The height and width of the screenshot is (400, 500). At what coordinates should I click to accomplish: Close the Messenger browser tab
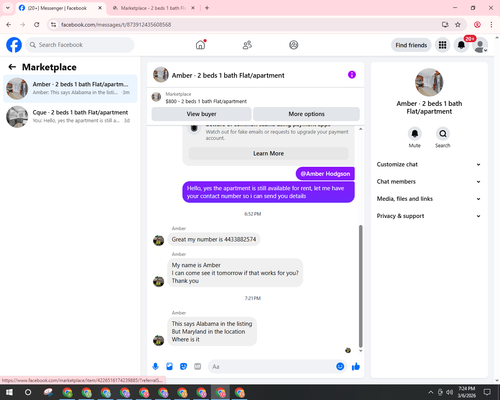point(100,8)
